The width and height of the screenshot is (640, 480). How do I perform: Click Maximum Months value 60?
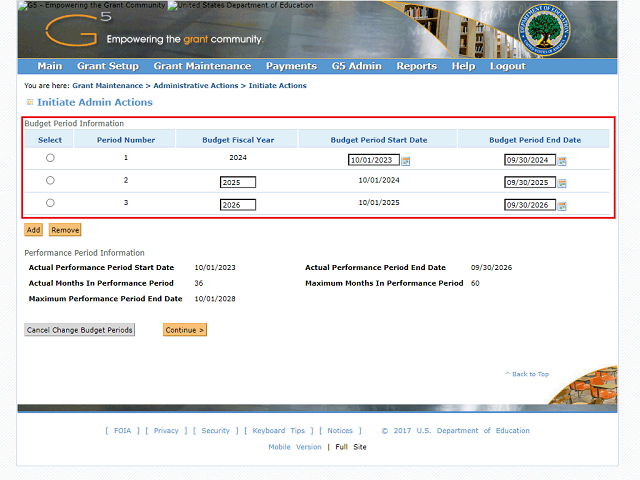pos(475,283)
